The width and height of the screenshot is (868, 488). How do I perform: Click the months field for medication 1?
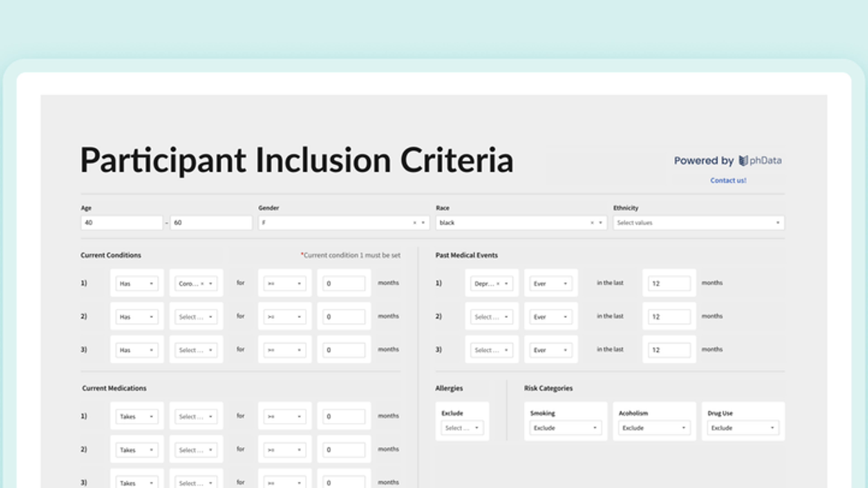click(x=344, y=417)
